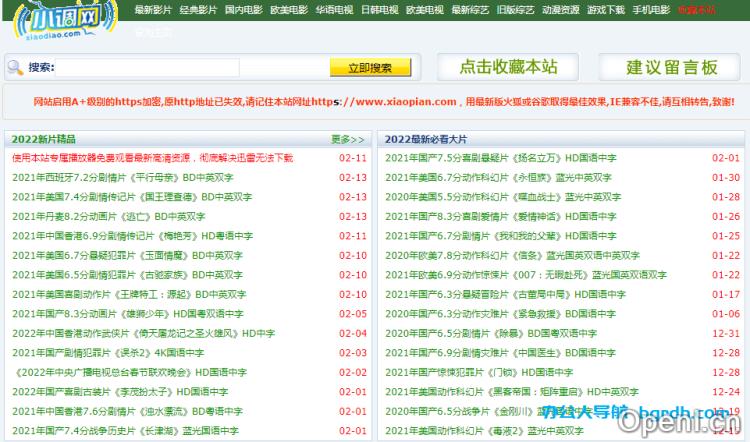Open movie link《误杀2》4K国语中字

pyautogui.click(x=108, y=353)
